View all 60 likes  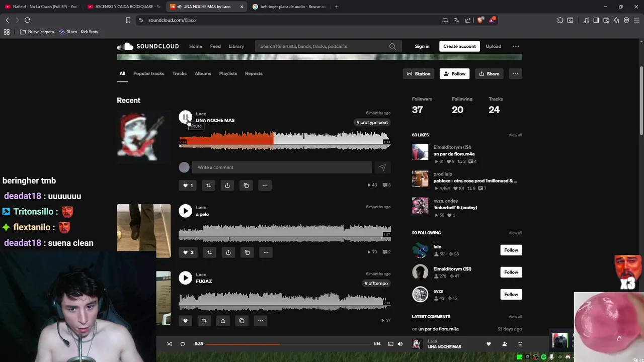point(515,135)
